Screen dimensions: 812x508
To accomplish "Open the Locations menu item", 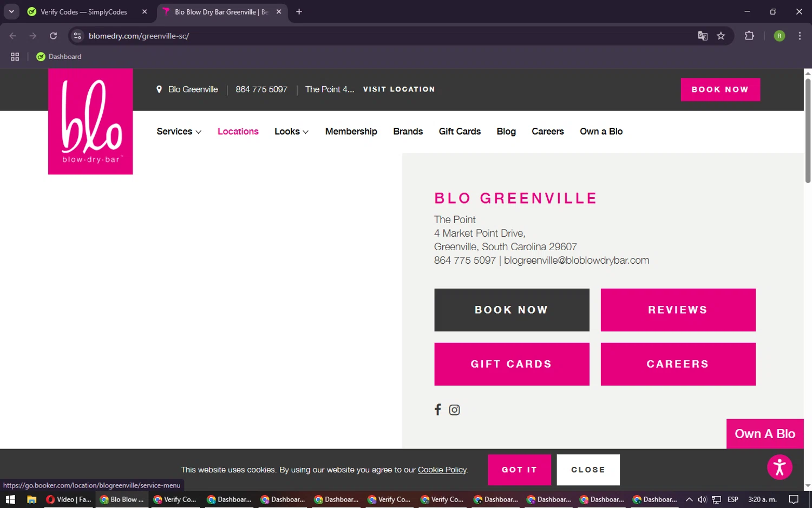I will pyautogui.click(x=238, y=132).
